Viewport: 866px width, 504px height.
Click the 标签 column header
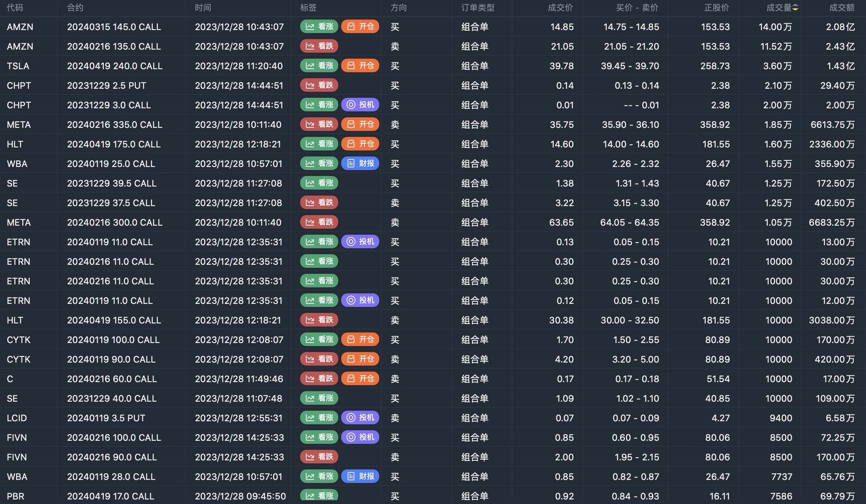(308, 8)
